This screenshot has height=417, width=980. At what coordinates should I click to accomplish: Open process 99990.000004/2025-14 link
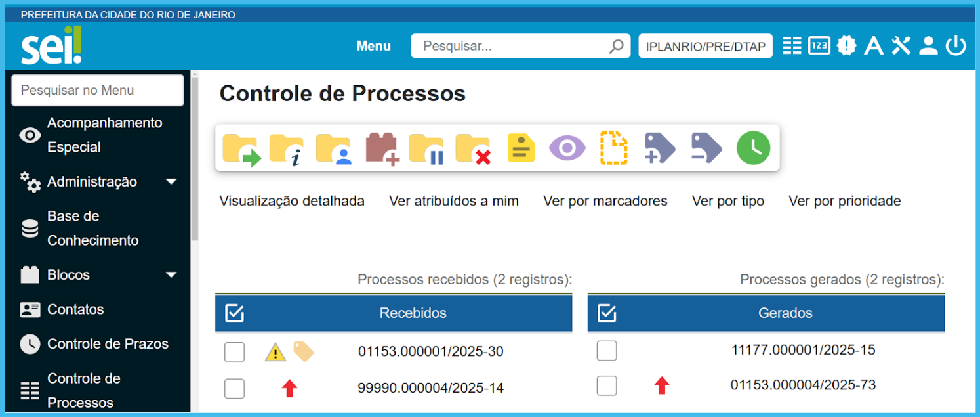pos(430,388)
